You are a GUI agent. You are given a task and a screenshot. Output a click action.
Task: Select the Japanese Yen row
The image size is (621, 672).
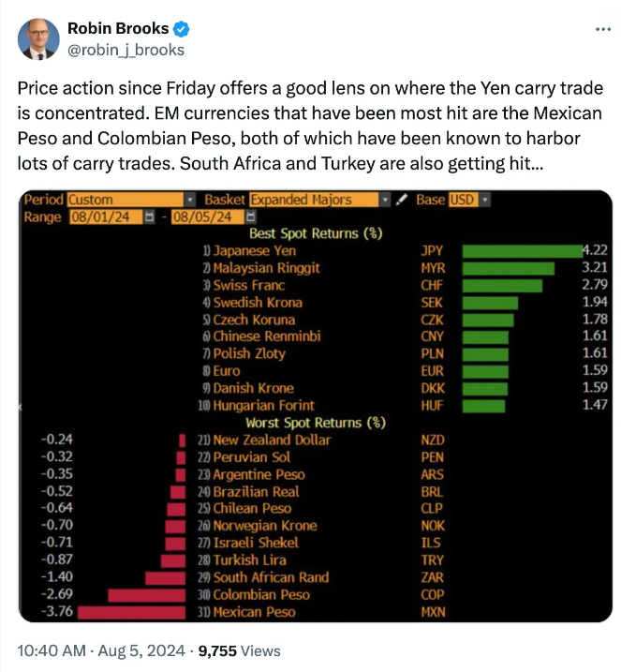click(255, 251)
